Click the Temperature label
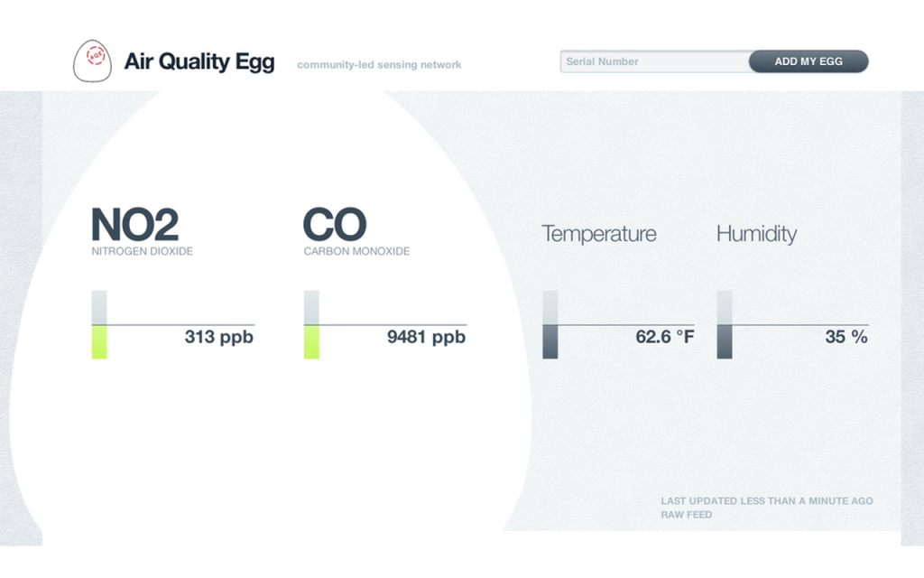This screenshot has height=578, width=924. (x=599, y=234)
